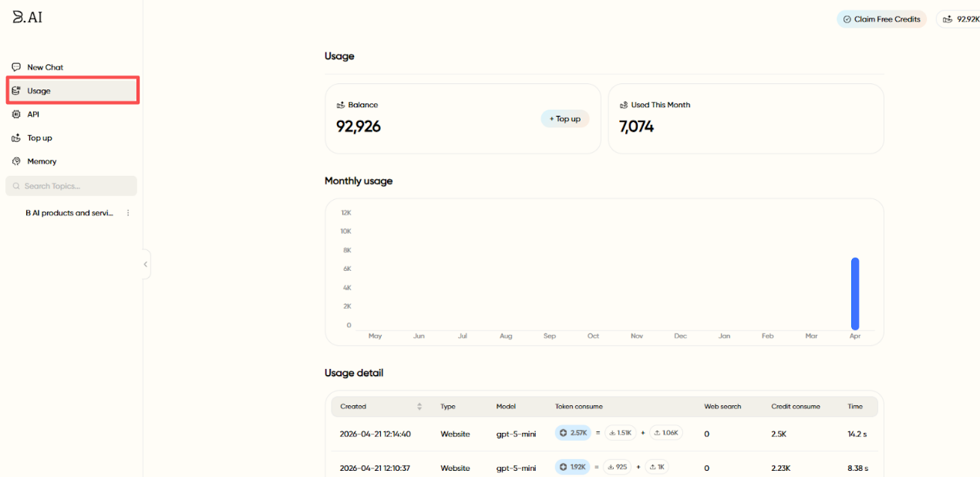Click the 1.06K output tokens badge
Viewport: 980px width, 477px height.
pos(665,433)
